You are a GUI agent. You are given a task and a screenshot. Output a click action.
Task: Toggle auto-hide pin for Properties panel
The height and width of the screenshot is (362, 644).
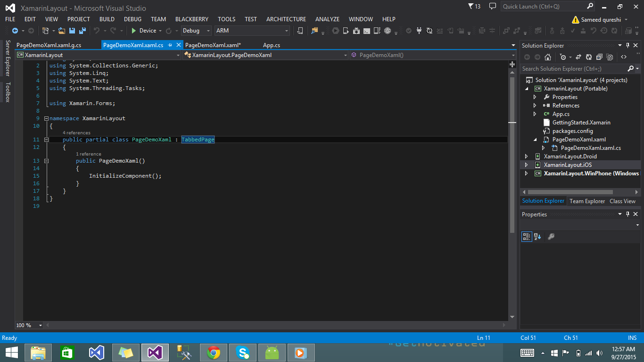pyautogui.click(x=627, y=214)
